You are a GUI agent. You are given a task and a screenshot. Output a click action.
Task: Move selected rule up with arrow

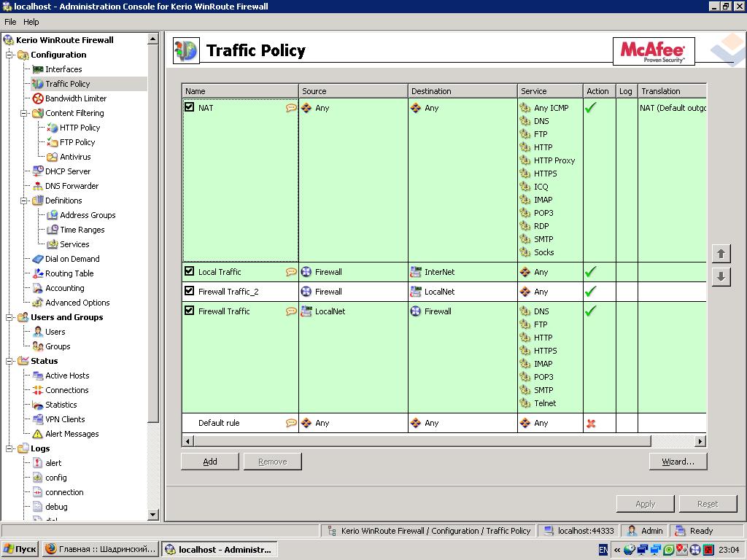coord(721,254)
